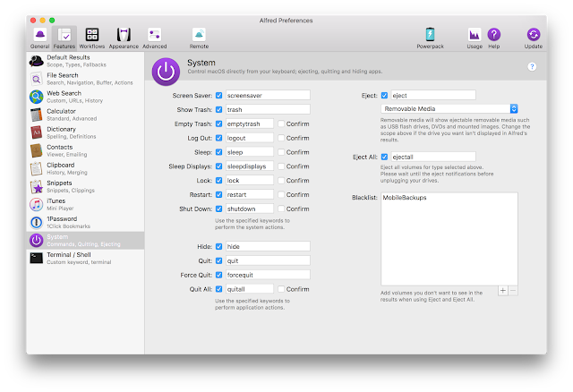This screenshot has width=573, height=392.
Task: Select Calculator in the sidebar
Action: pyautogui.click(x=86, y=115)
